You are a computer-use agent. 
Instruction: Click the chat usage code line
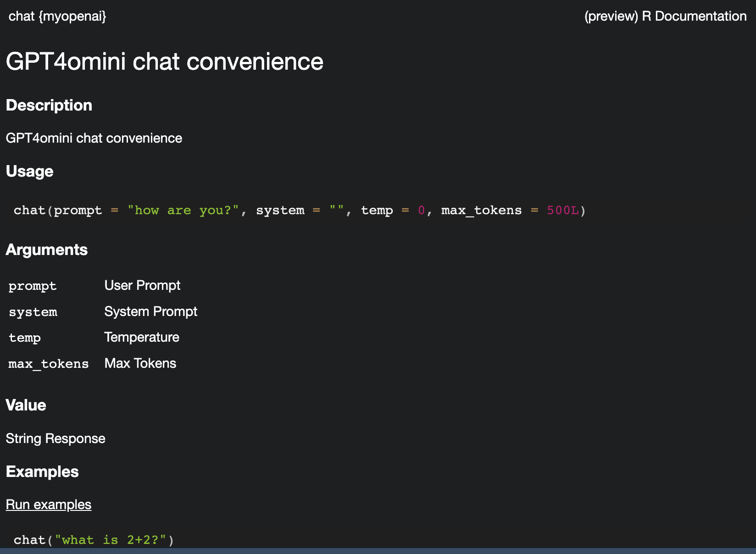300,211
